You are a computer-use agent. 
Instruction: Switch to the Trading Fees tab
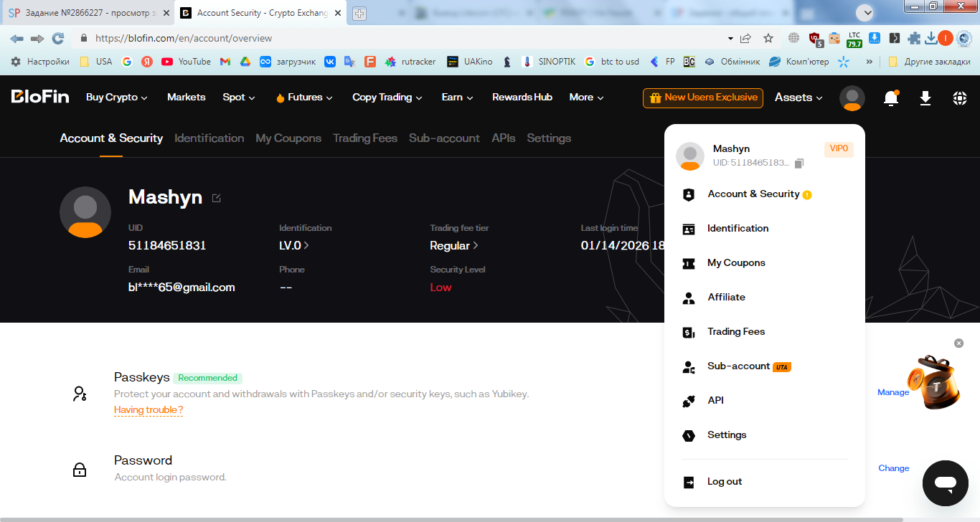click(365, 138)
